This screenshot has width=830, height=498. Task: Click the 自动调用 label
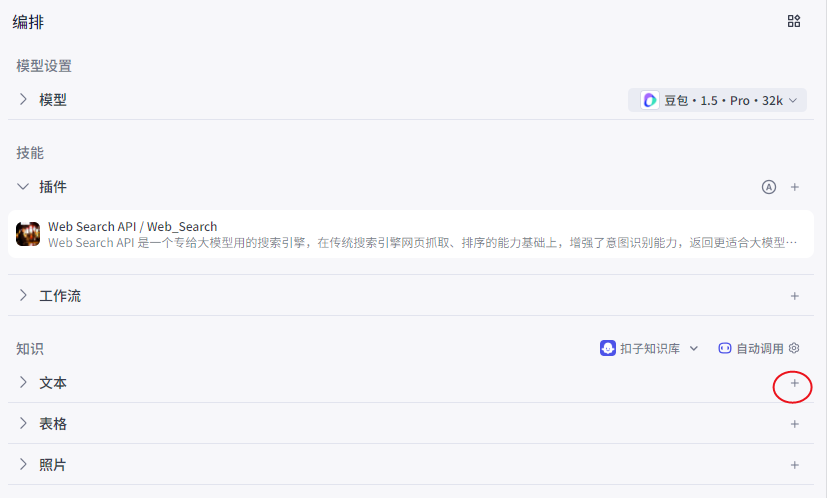[x=759, y=348]
